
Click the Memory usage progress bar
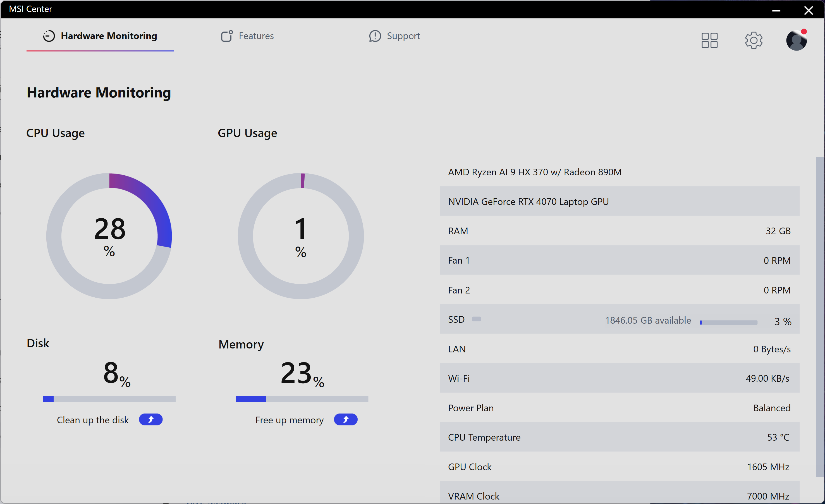pos(302,399)
